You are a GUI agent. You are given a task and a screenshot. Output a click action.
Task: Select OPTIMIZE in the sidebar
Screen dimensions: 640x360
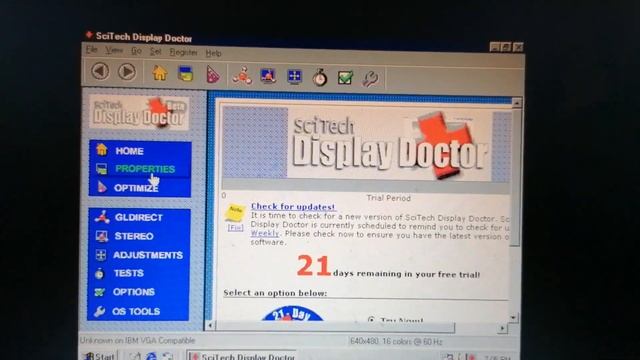pyautogui.click(x=136, y=188)
